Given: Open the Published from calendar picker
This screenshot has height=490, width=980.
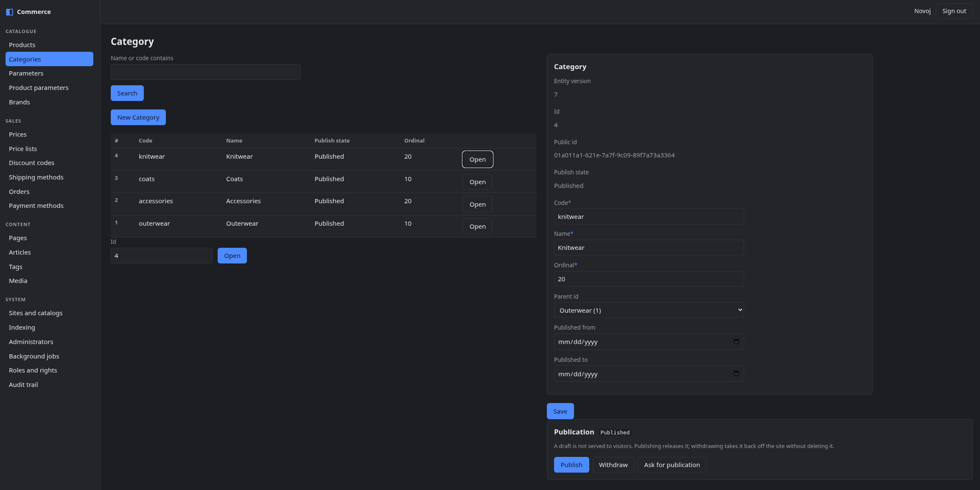Looking at the screenshot, I should click(736, 342).
